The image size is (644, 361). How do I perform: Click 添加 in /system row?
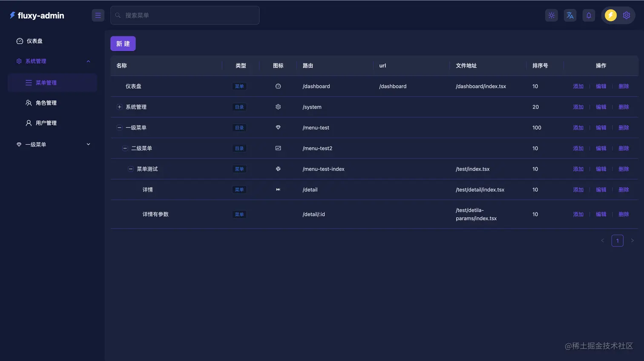point(578,107)
